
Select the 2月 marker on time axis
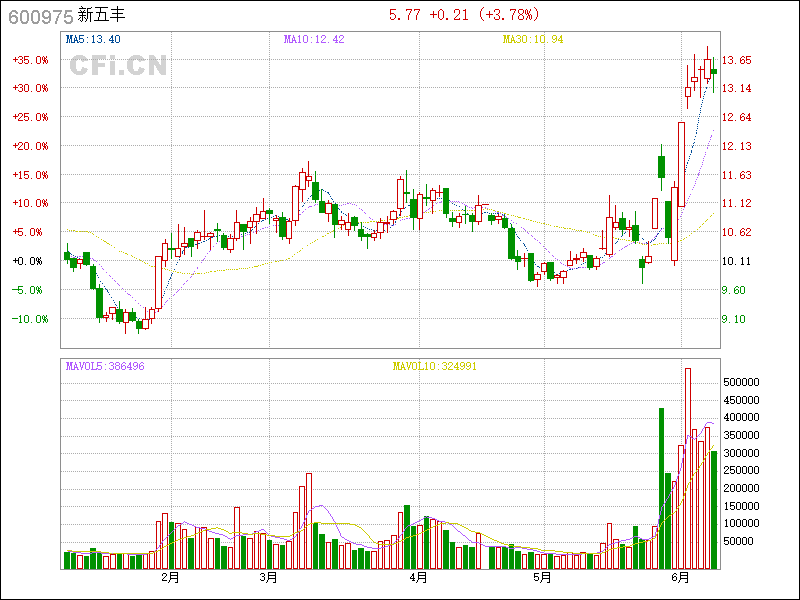pos(170,578)
